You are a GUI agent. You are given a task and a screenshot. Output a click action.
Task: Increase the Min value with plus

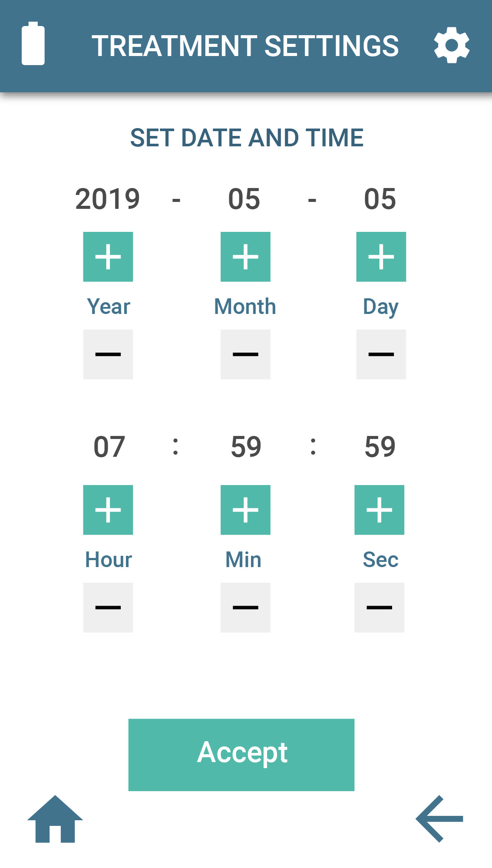(x=245, y=510)
